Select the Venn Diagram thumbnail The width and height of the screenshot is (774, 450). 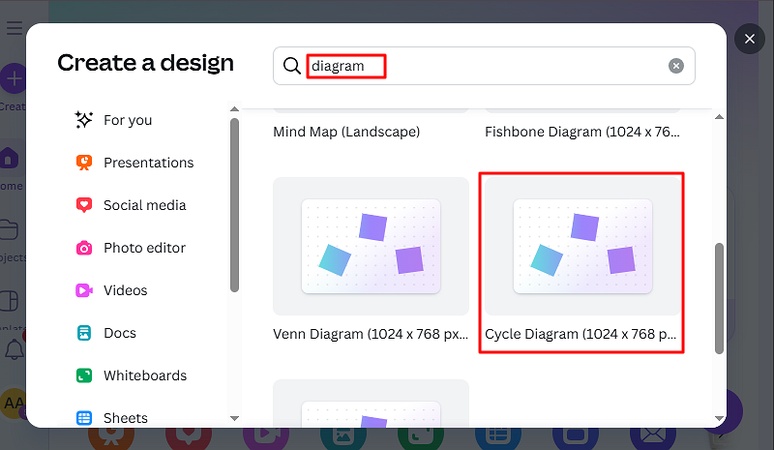pyautogui.click(x=371, y=246)
